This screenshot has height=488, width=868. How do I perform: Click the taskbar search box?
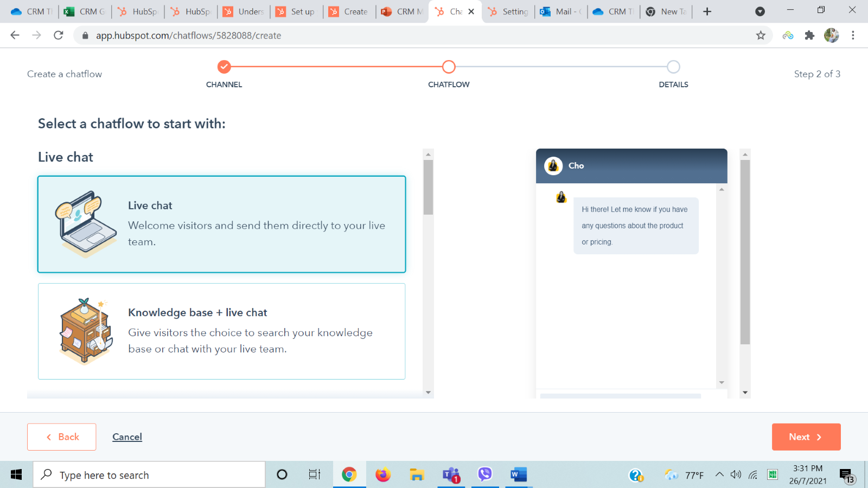pyautogui.click(x=149, y=475)
